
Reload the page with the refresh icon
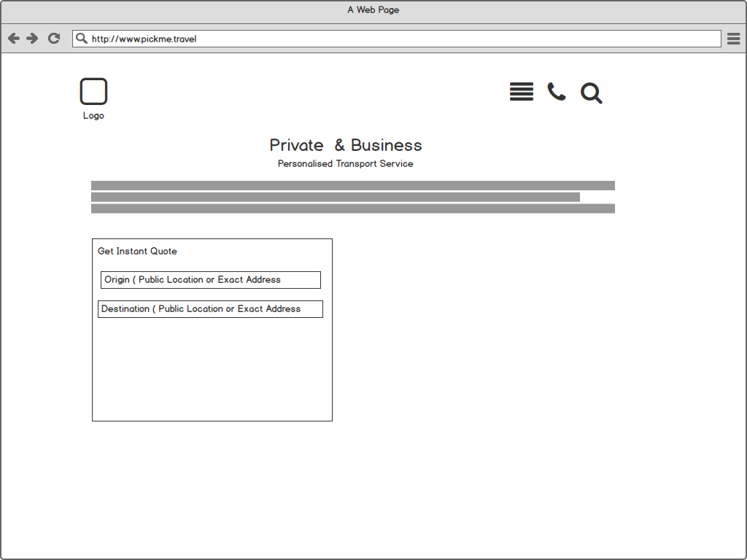pos(54,39)
